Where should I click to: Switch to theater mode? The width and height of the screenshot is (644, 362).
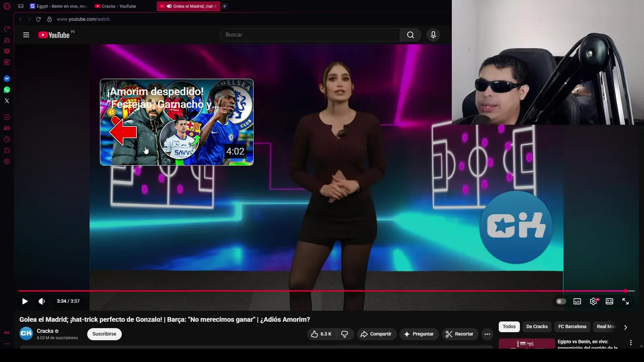609,301
